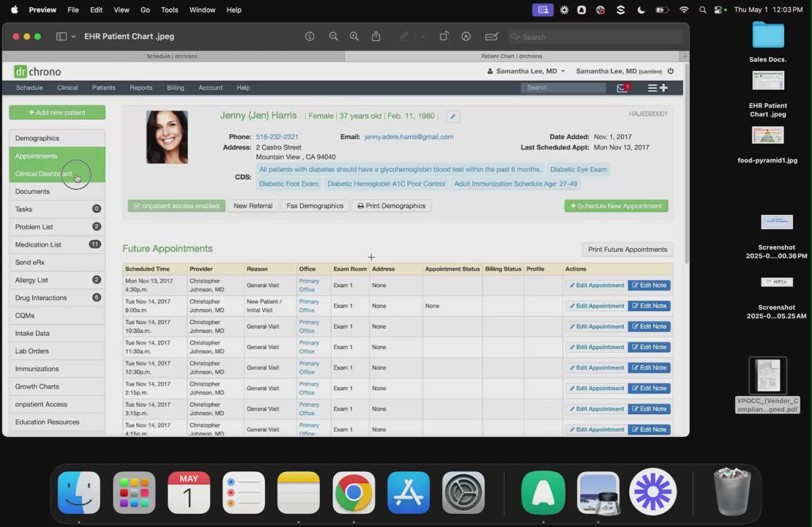This screenshot has width=812, height=527.
Task: Switch to the Patient Chart | drchrono tab
Action: tap(512, 56)
